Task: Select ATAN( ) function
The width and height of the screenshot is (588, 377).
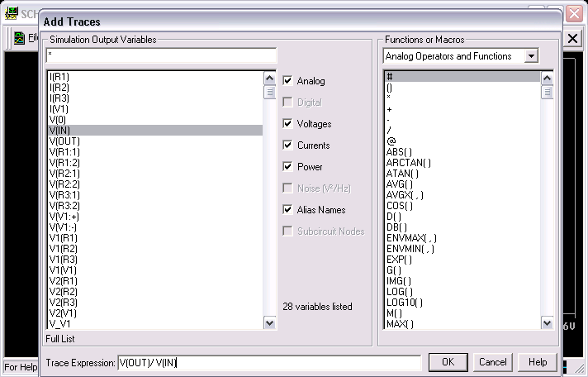Action: (462, 174)
